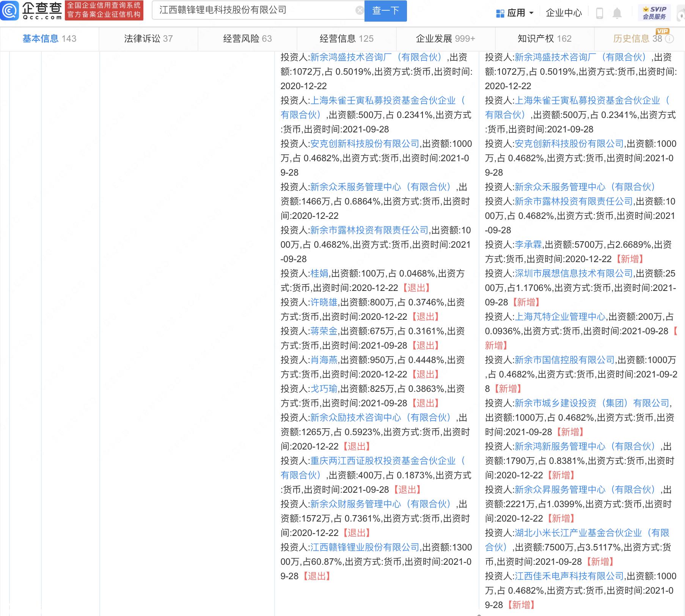
Task: Switch to 经营风险 tab
Action: [x=247, y=39]
